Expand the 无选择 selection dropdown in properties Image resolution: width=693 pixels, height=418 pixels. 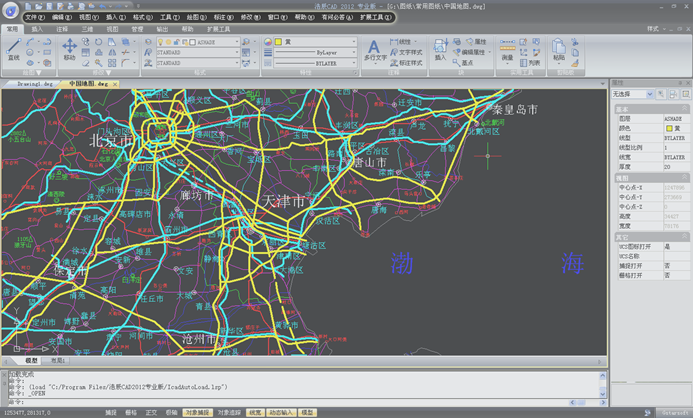650,94
